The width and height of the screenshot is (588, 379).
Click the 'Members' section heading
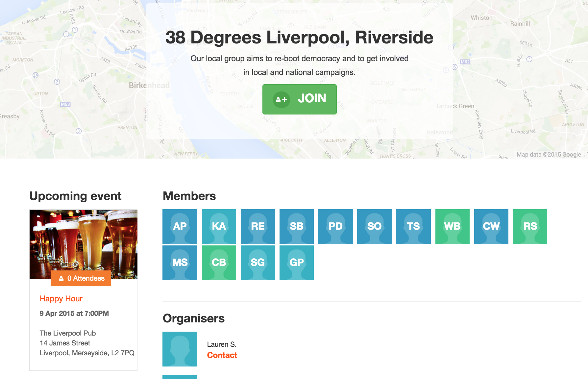pyautogui.click(x=189, y=196)
